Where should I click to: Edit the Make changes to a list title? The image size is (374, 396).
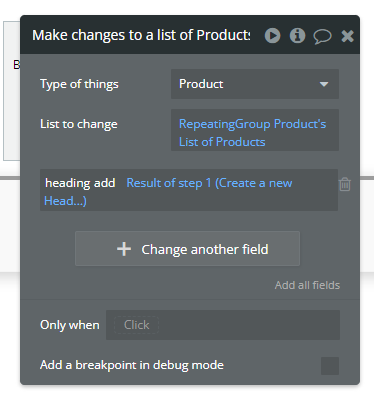tap(141, 35)
